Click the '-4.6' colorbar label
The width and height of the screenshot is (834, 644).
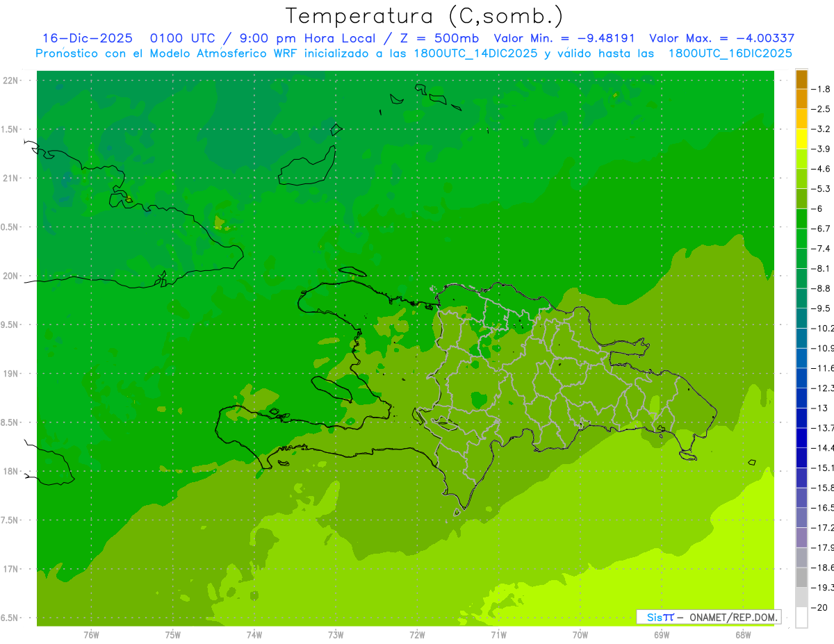click(822, 169)
